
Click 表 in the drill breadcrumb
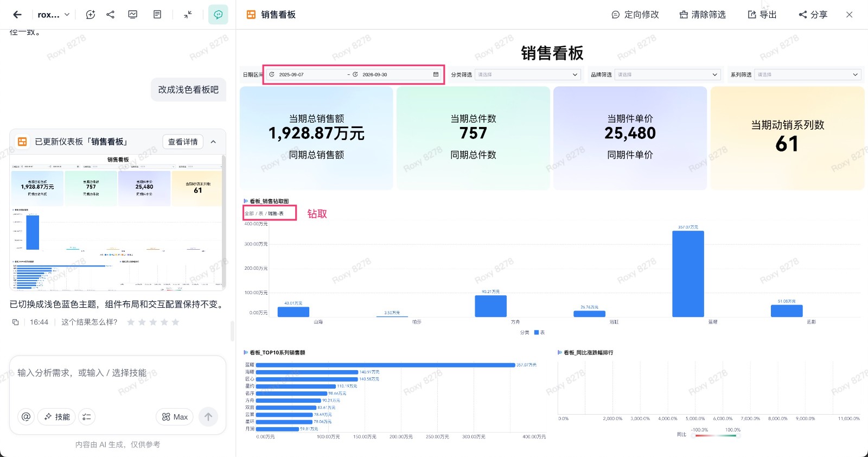[x=261, y=214]
